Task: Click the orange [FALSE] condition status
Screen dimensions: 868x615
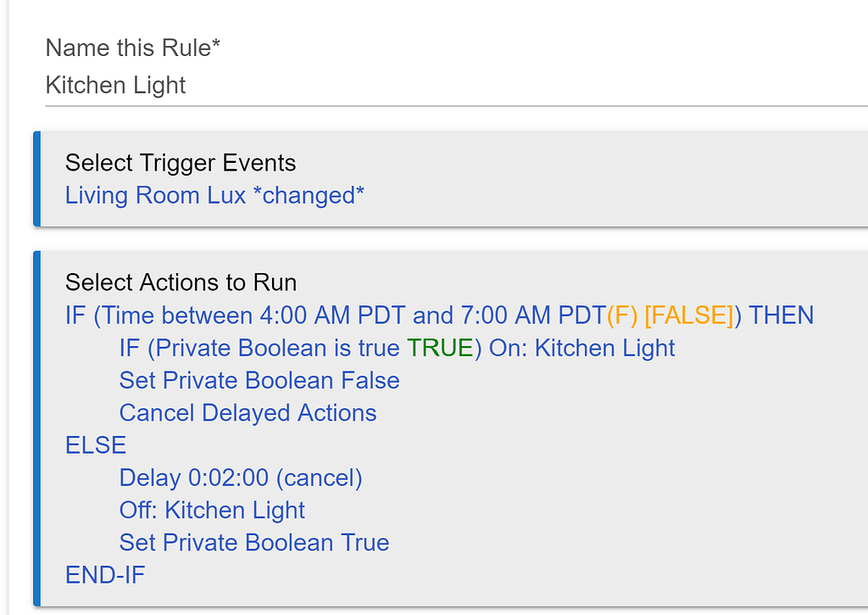Action: [688, 316]
